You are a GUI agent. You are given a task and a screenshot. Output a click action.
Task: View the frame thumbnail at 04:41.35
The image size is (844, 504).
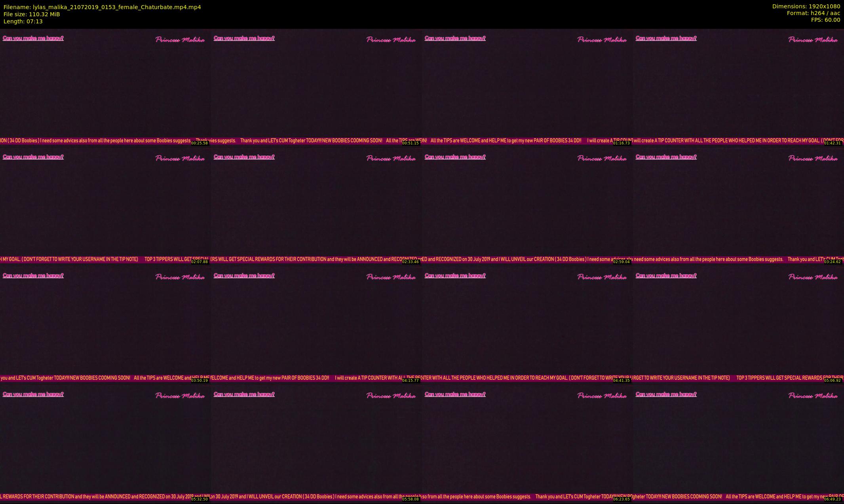(x=527, y=325)
